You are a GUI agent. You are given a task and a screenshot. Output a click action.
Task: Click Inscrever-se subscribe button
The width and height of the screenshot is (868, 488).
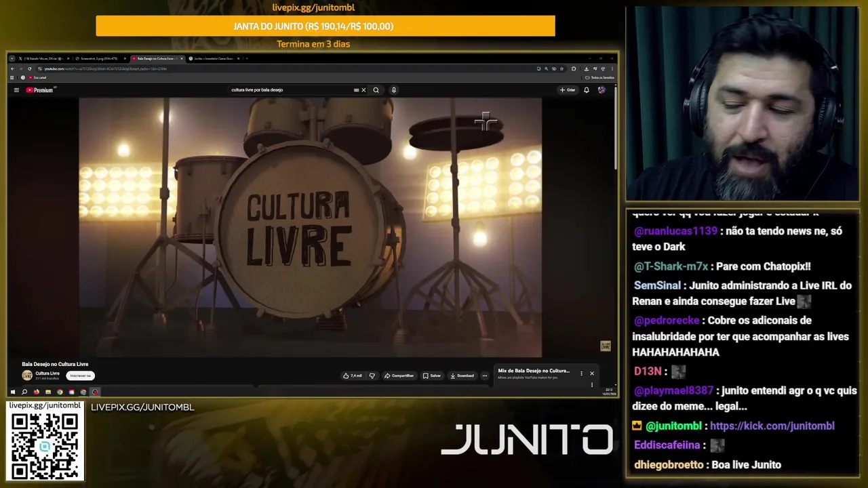tap(80, 375)
